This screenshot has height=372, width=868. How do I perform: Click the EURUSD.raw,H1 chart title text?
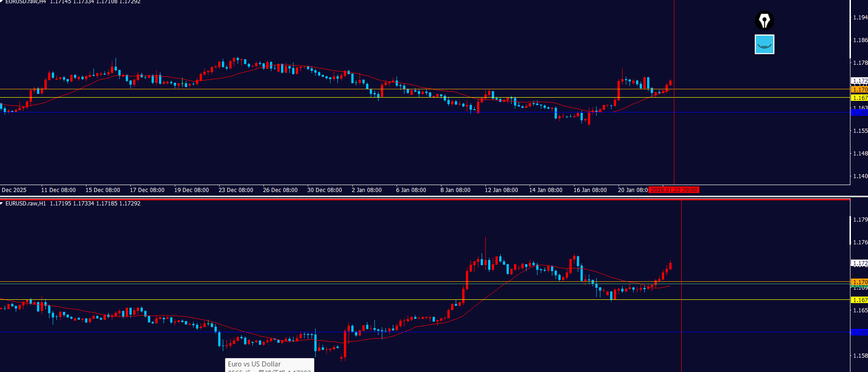pyautogui.click(x=26, y=204)
